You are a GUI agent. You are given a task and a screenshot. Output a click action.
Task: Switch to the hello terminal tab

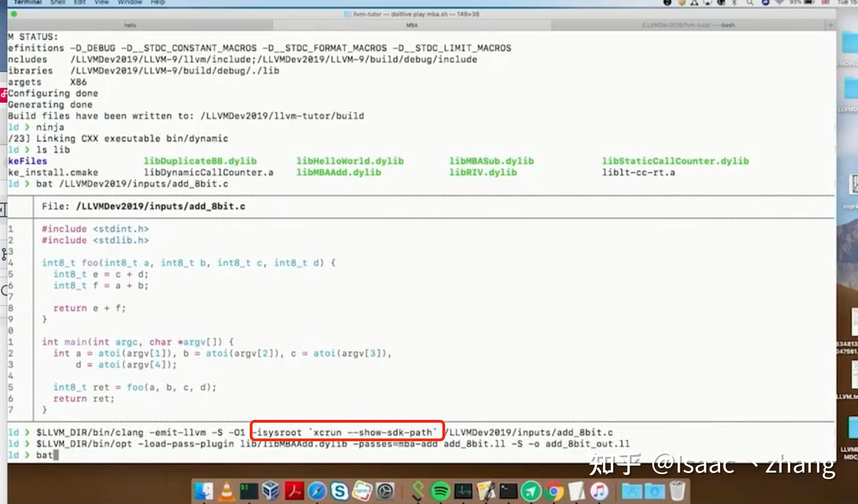[131, 25]
